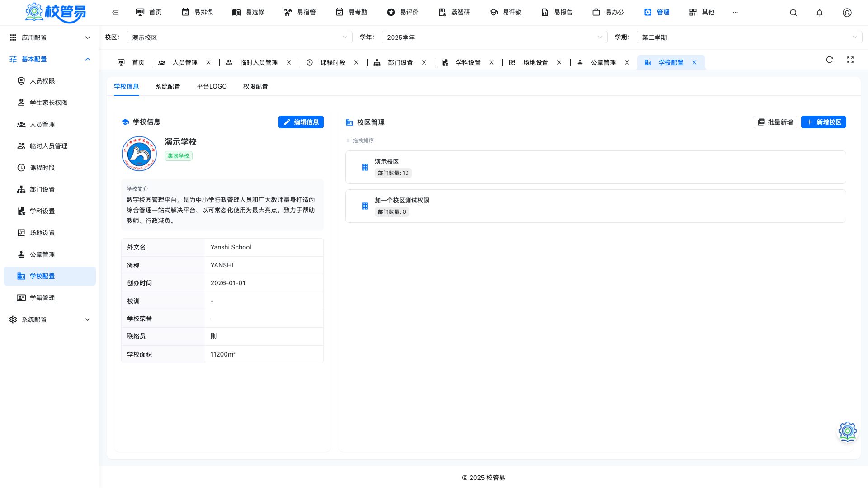Open 易评教 in top navigation
The width and height of the screenshot is (868, 488).
506,13
